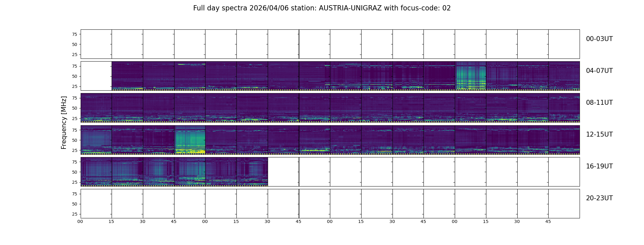Click the 50 tick of the 04-07UT row
This screenshot has height=245, width=644.
75,76
